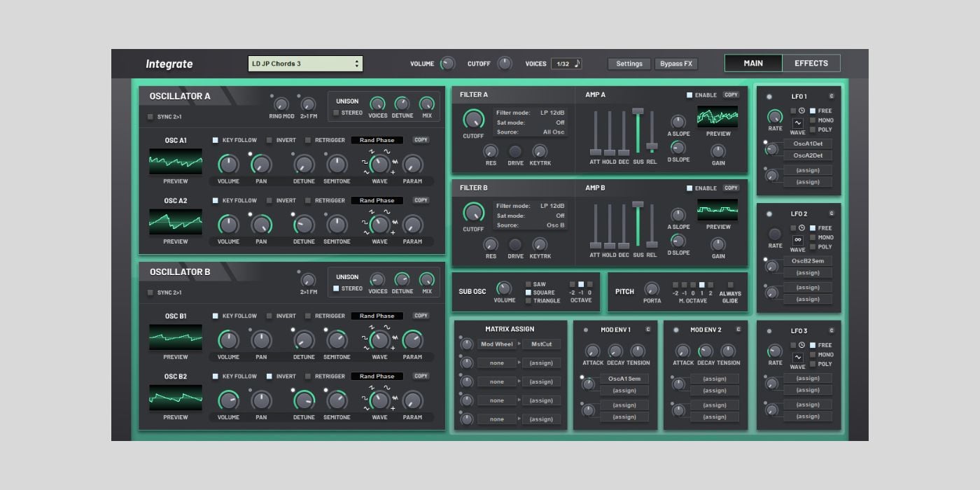Open the OSC A1 Rand Phase selector

(x=377, y=140)
